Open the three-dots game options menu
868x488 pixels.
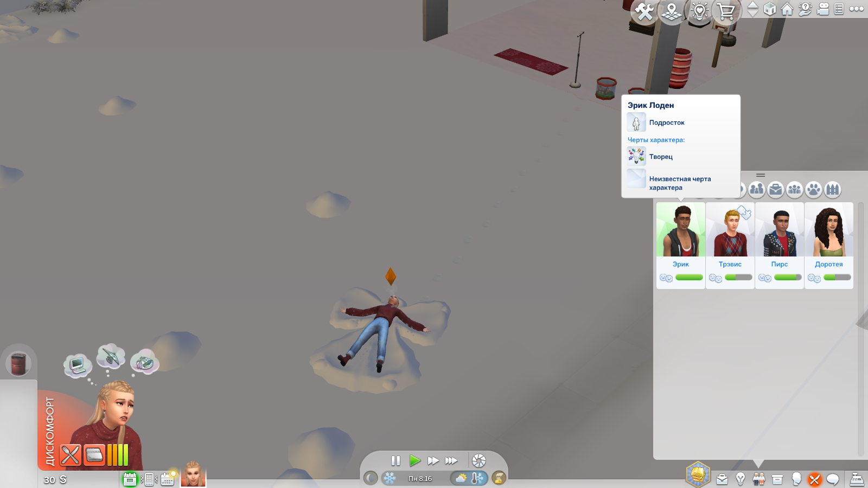coord(857,9)
